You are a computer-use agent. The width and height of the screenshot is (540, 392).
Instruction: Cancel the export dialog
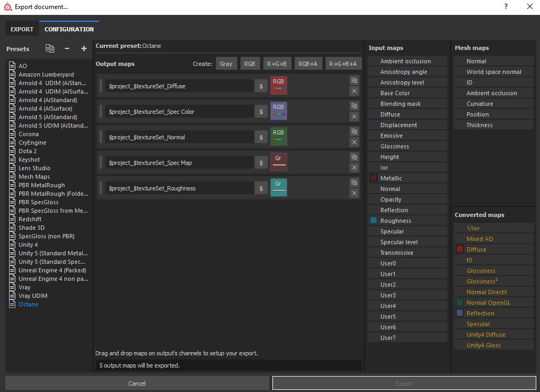[137, 383]
